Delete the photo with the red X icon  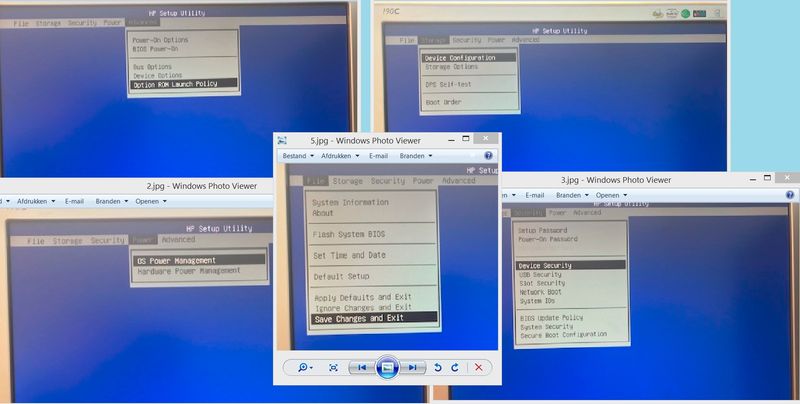[x=478, y=367]
